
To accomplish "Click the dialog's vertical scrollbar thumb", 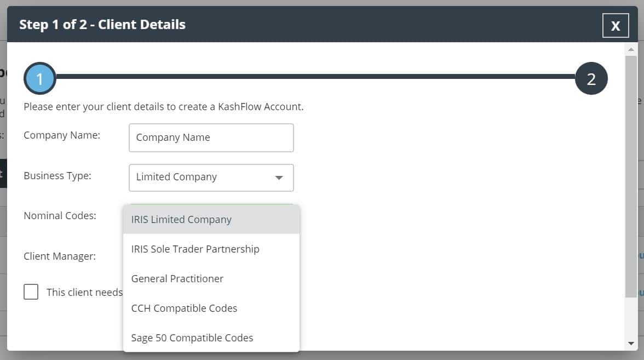I will [x=631, y=175].
